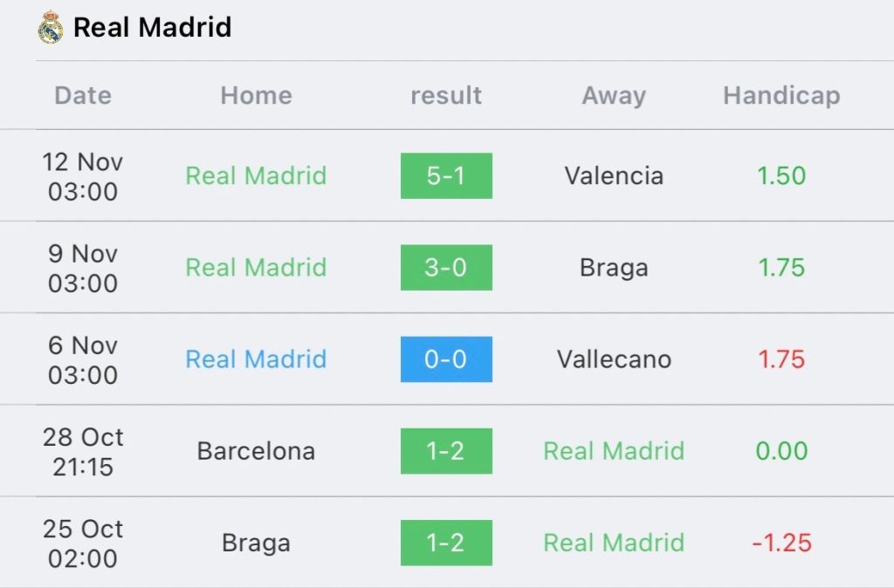This screenshot has width=894, height=588.
Task: Open the 5-1 result badge against Valencia
Action: (446, 176)
